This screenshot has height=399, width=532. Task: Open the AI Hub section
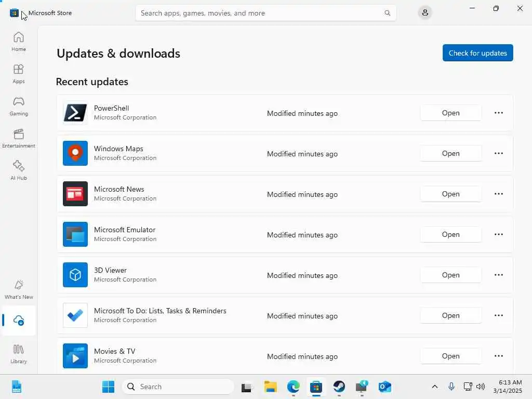point(19,170)
